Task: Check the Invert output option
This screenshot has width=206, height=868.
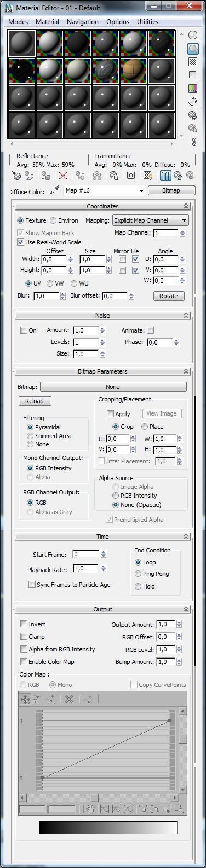Action: [x=24, y=624]
